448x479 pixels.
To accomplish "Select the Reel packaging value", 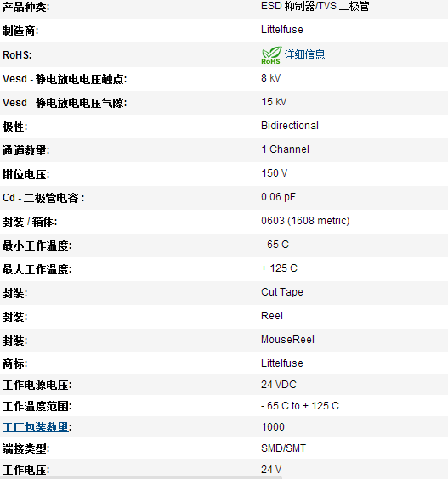I will pos(272,316).
